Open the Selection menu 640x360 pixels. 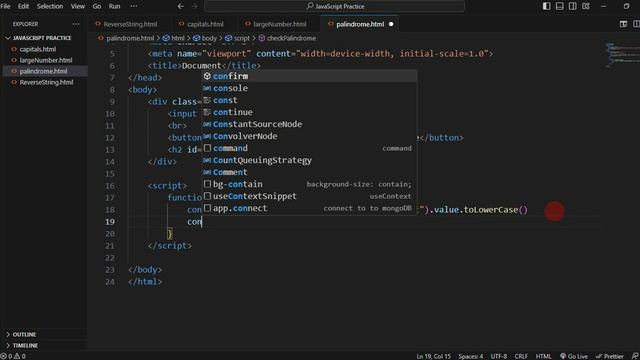[x=50, y=6]
